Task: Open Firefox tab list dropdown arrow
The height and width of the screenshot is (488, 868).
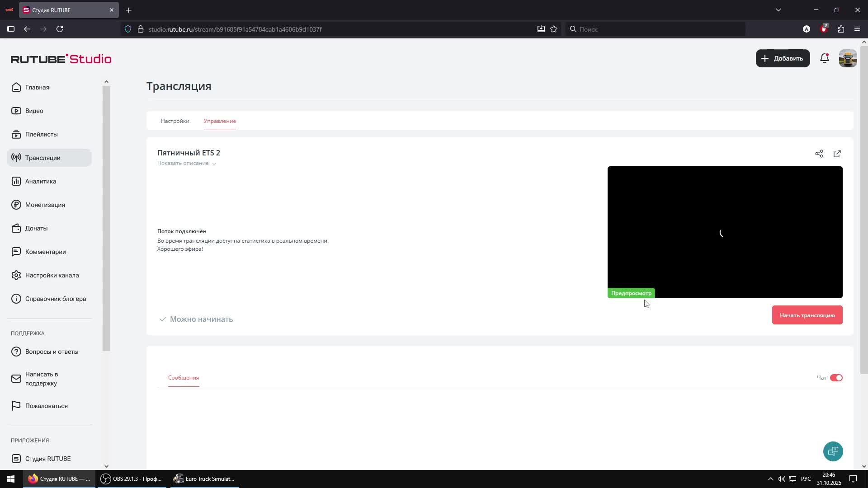Action: pyautogui.click(x=778, y=10)
